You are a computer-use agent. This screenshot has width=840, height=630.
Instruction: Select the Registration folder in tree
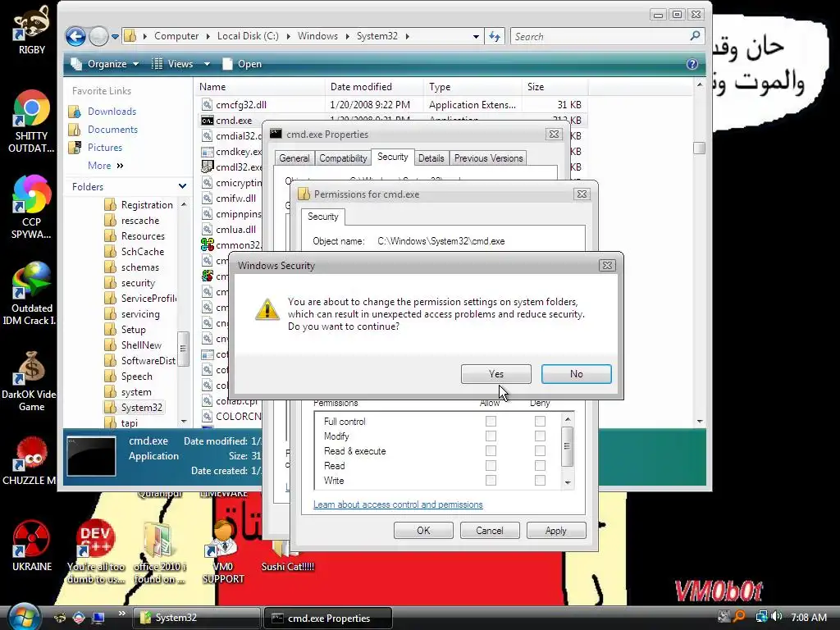point(147,204)
